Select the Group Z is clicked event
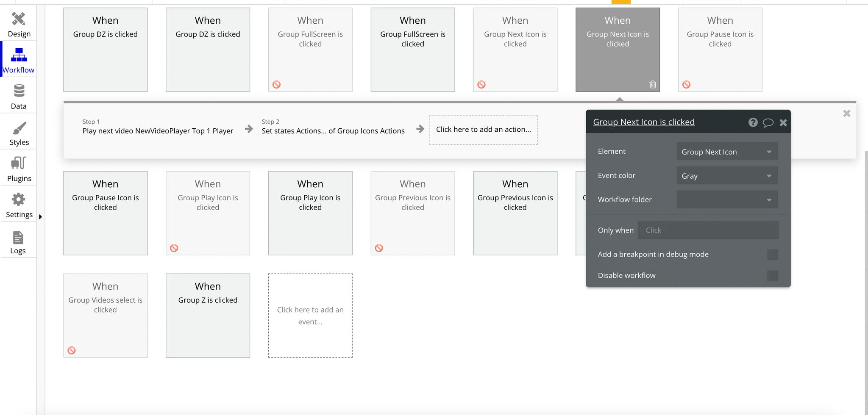The width and height of the screenshot is (868, 415). [208, 315]
